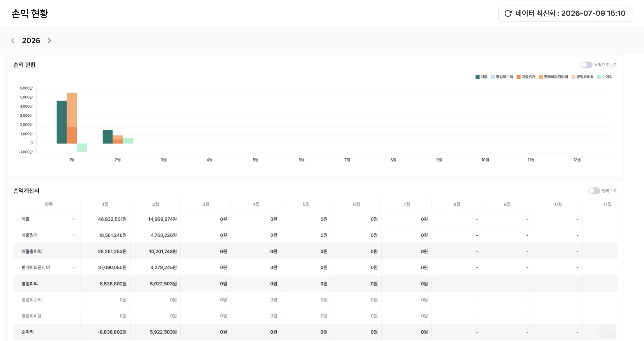
Task: Expand the 판매비와관리비 row chevron
Action: (74, 268)
